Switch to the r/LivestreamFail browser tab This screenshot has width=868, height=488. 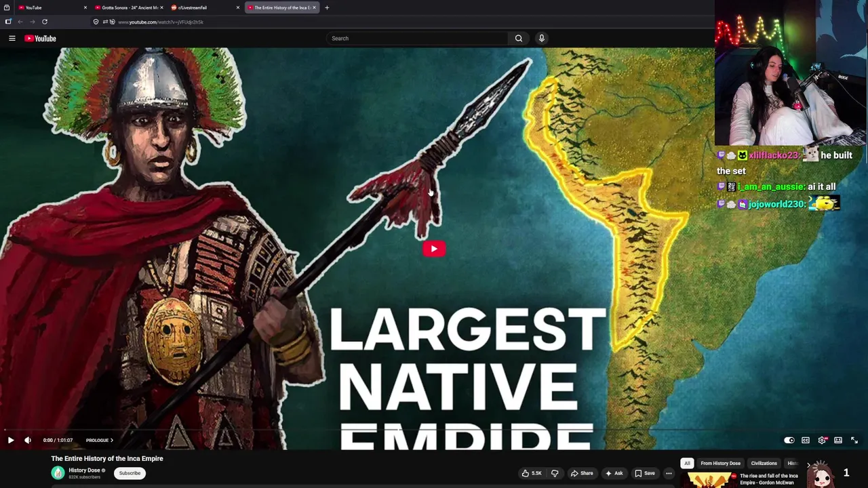click(x=203, y=7)
